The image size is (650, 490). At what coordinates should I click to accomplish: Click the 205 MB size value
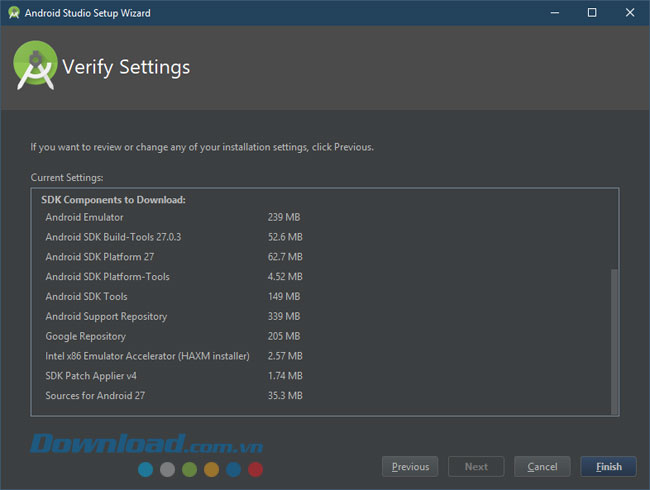tap(284, 336)
